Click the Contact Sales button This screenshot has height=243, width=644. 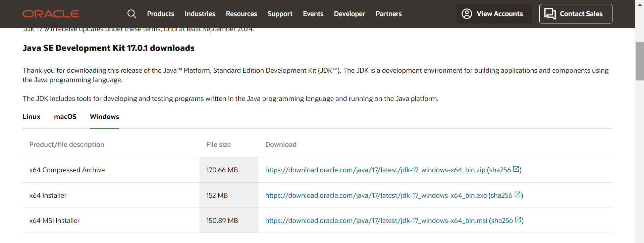[x=576, y=14]
